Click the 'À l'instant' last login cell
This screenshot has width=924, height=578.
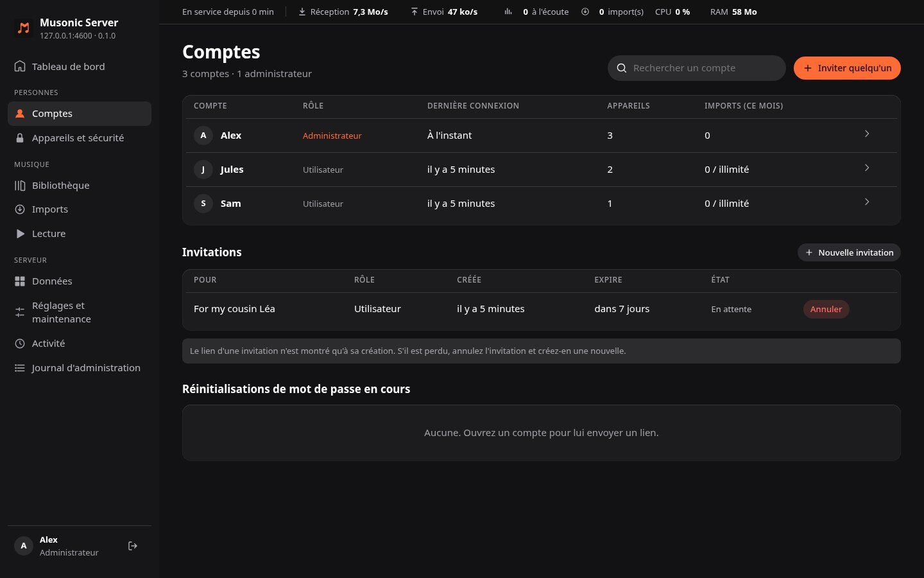coord(449,136)
